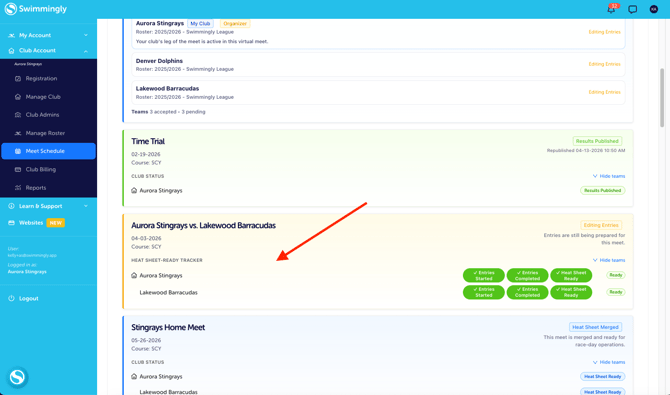Click Editing Entries status for Denver Dolphins
670x395 pixels.
pos(604,64)
